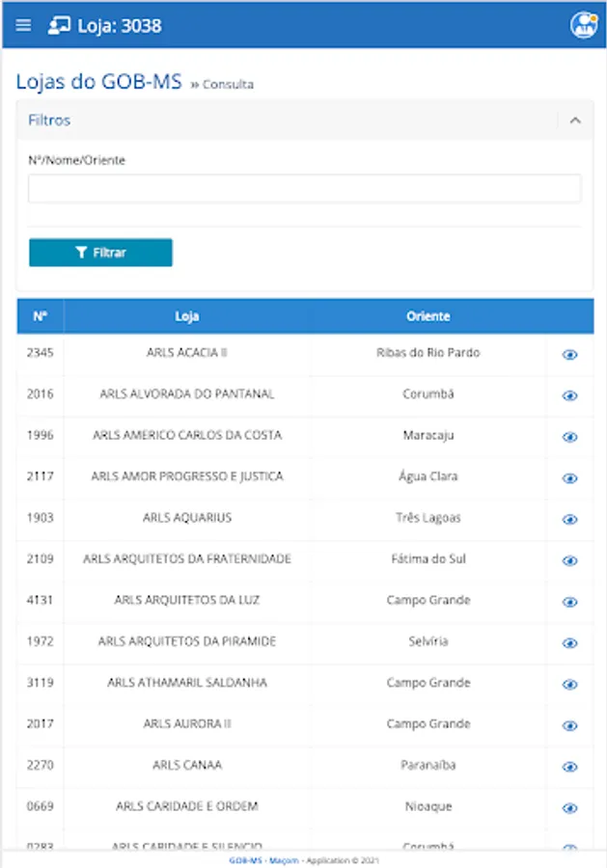Click the ARLS ARQUITETOS DA LUZ name
Screen dimensions: 607x868
pyautogui.click(x=187, y=600)
